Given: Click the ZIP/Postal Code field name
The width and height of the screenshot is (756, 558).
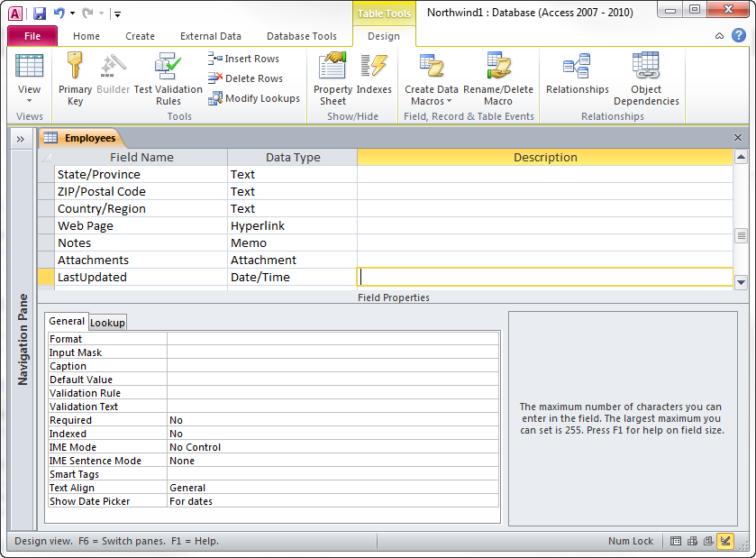Looking at the screenshot, I should (141, 191).
